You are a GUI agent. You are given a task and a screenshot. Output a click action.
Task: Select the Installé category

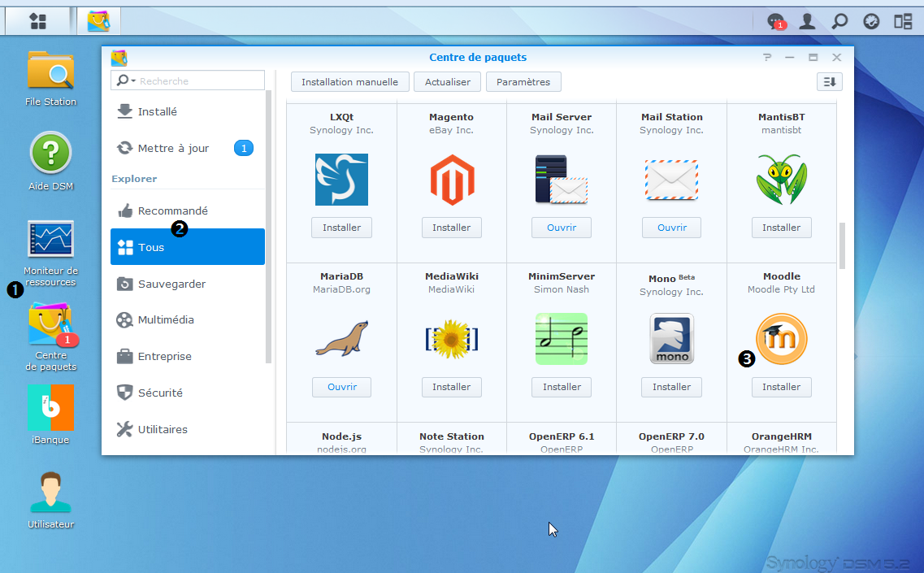[x=188, y=111]
